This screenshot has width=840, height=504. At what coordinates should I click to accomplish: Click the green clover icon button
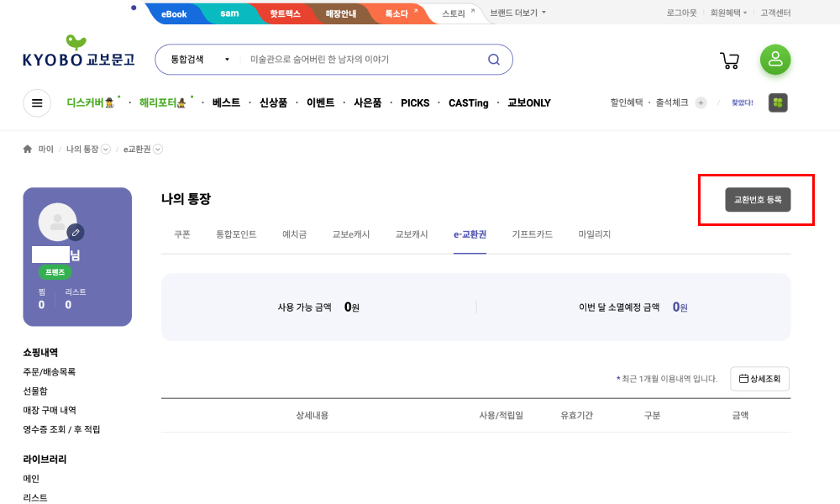tap(778, 102)
